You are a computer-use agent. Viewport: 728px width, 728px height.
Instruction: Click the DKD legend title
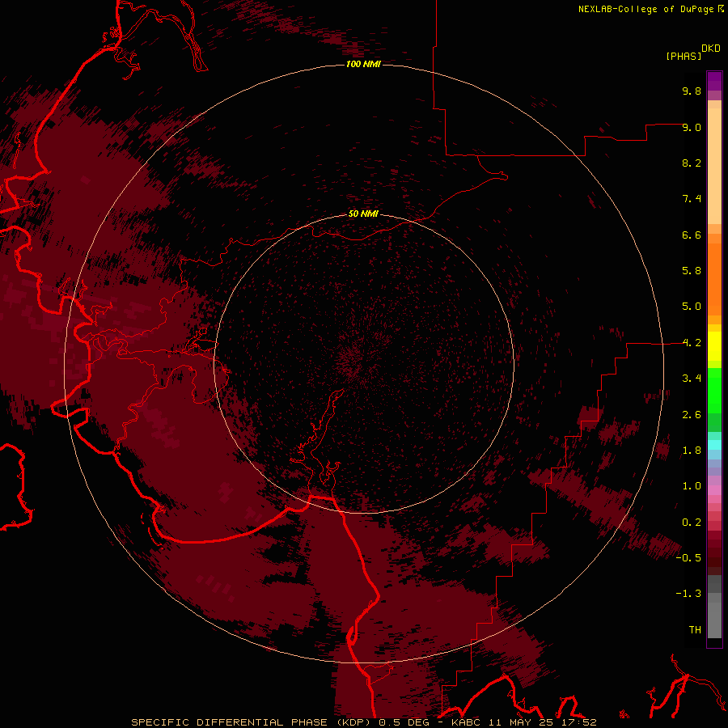pyautogui.click(x=711, y=49)
